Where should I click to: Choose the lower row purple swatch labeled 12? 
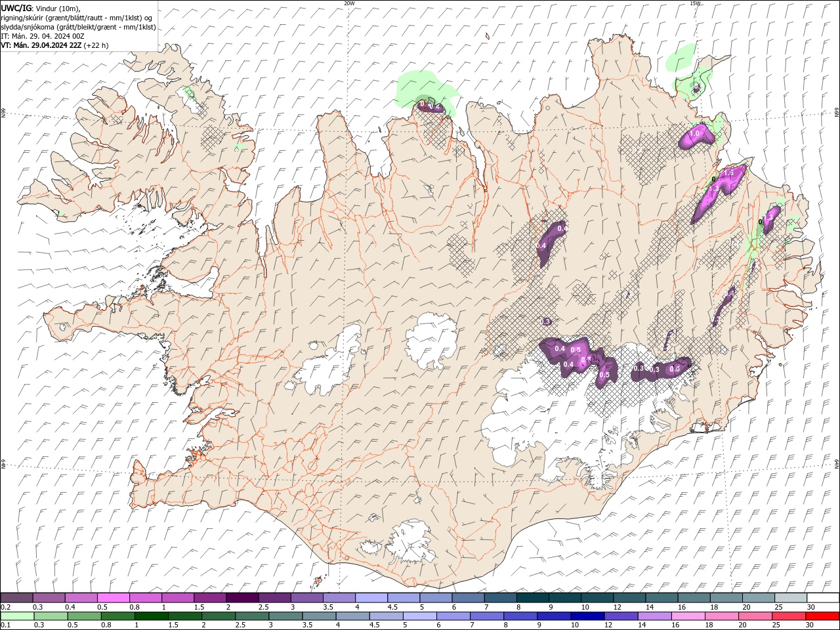tap(621, 616)
